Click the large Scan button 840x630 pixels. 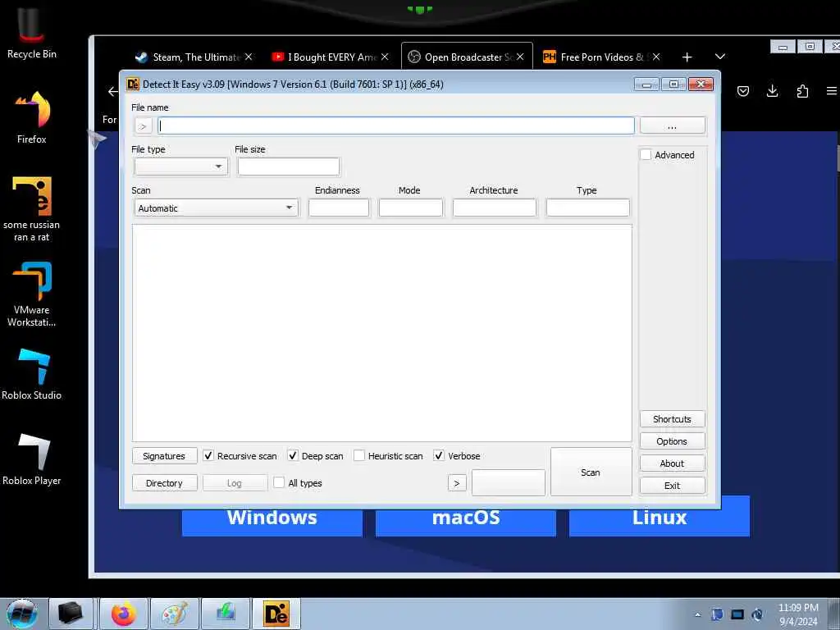tap(591, 472)
